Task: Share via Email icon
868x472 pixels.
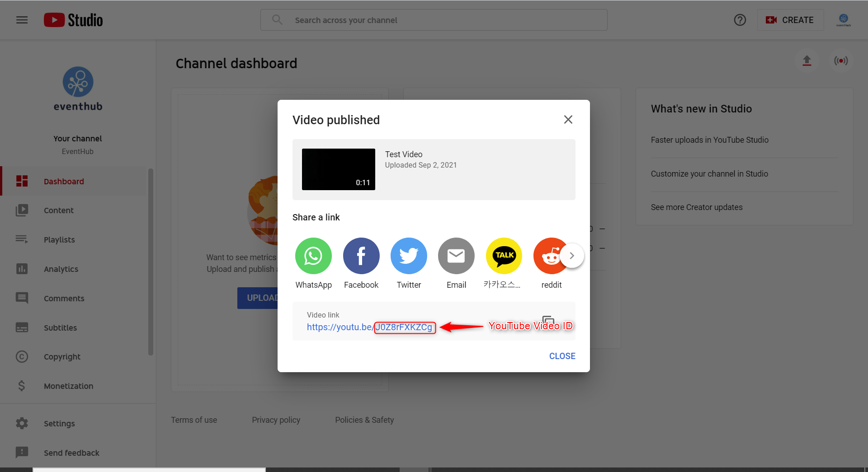Action: 456,256
